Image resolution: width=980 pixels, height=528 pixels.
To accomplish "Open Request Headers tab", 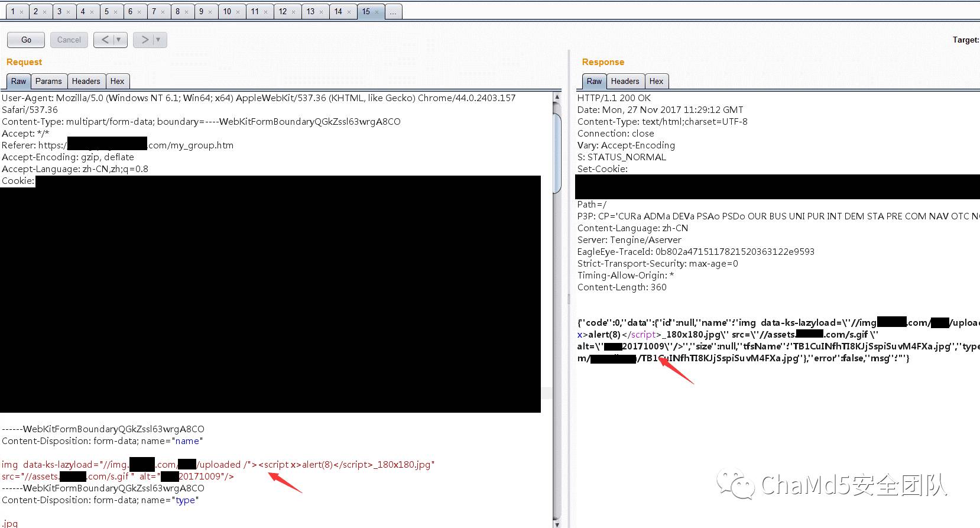I will pos(86,81).
